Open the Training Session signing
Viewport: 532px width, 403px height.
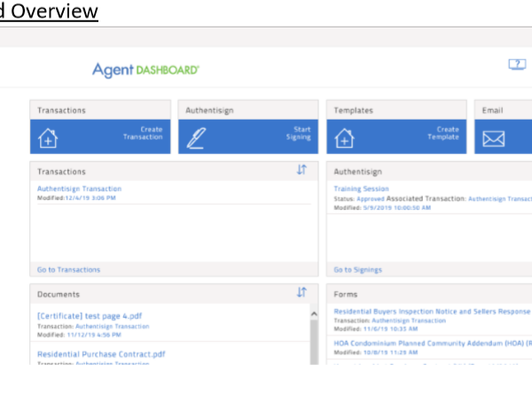click(361, 189)
